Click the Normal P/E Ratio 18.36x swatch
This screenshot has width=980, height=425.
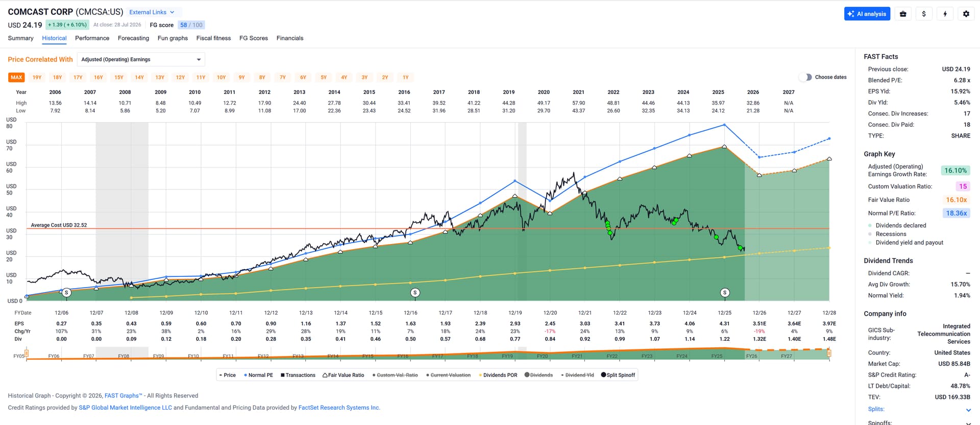[x=956, y=213]
